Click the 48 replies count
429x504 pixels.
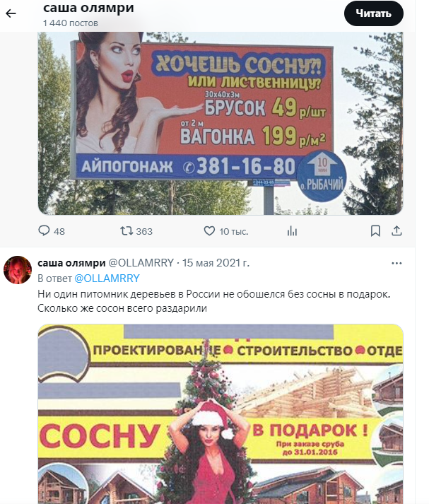[59, 231]
